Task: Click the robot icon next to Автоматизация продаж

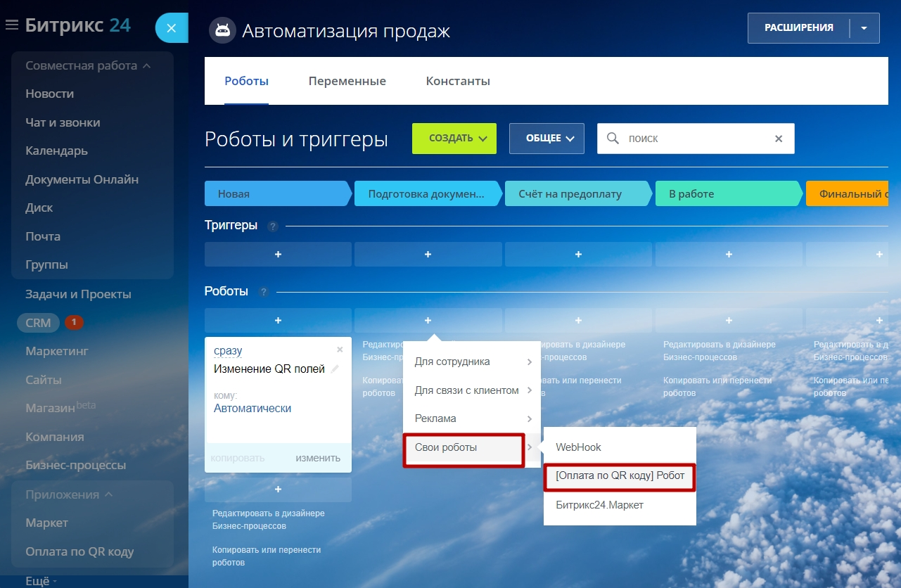Action: point(222,31)
